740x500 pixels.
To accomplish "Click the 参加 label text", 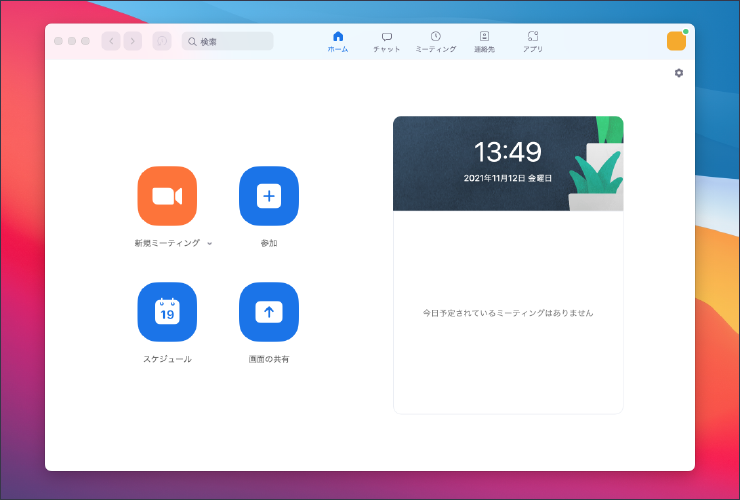I will [269, 243].
